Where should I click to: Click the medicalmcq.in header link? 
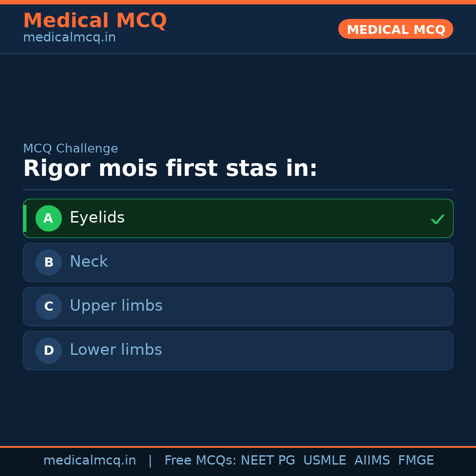[69, 37]
